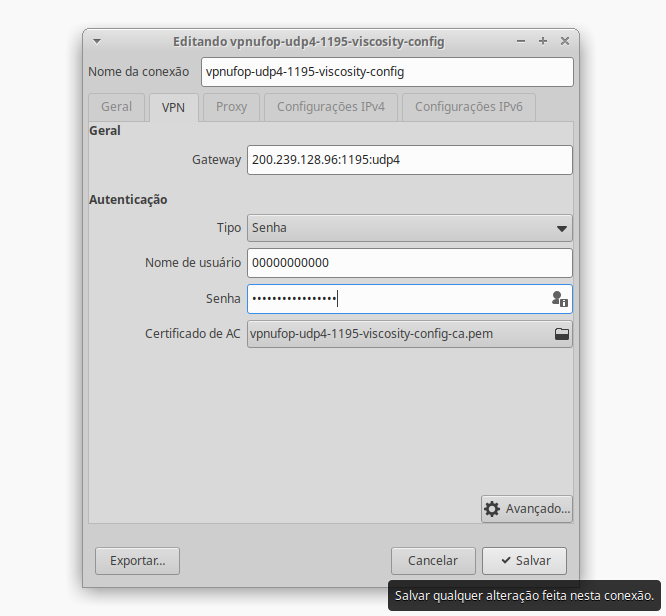Viewport: 666px width, 616px height.
Task: Click the Nome de usuário field
Action: 410,263
